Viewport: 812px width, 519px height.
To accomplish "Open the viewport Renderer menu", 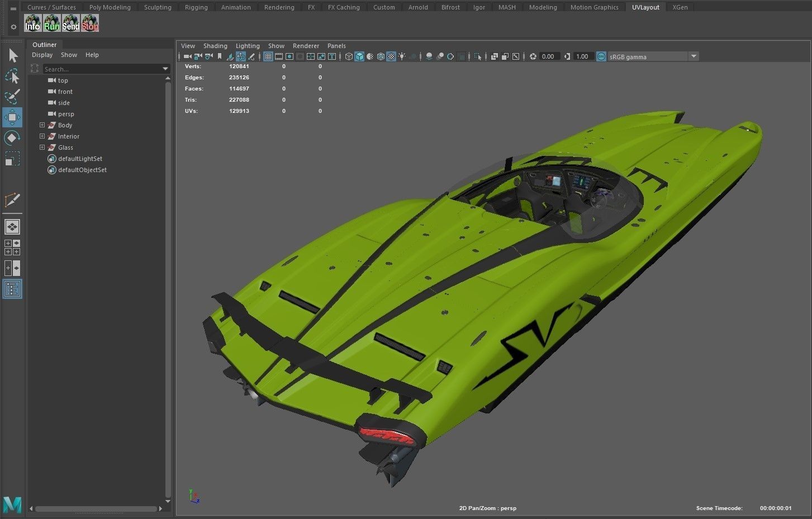I will click(306, 46).
